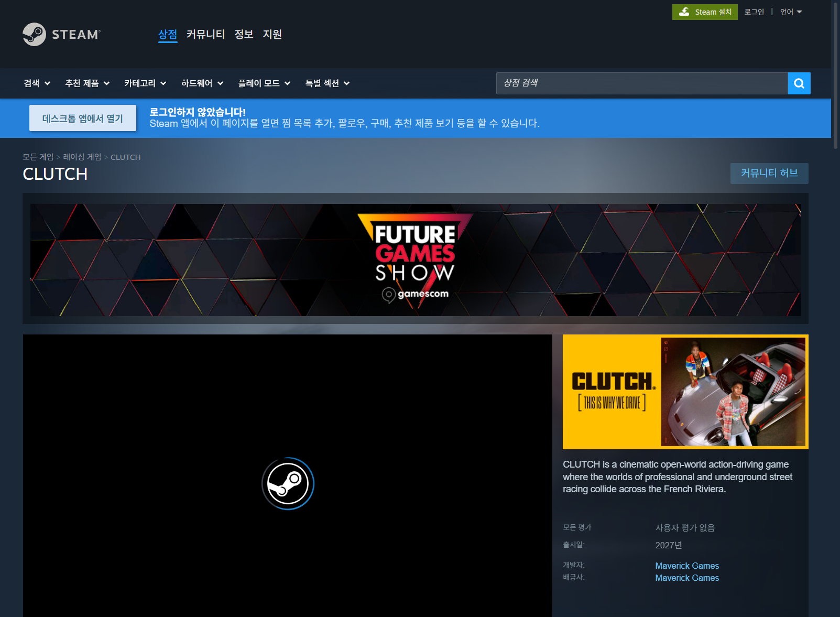
Task: Open the 지원 menu item
Action: coord(272,35)
